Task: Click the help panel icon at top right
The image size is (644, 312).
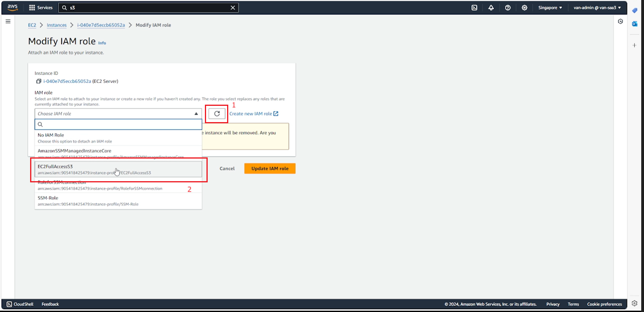Action: [x=621, y=21]
